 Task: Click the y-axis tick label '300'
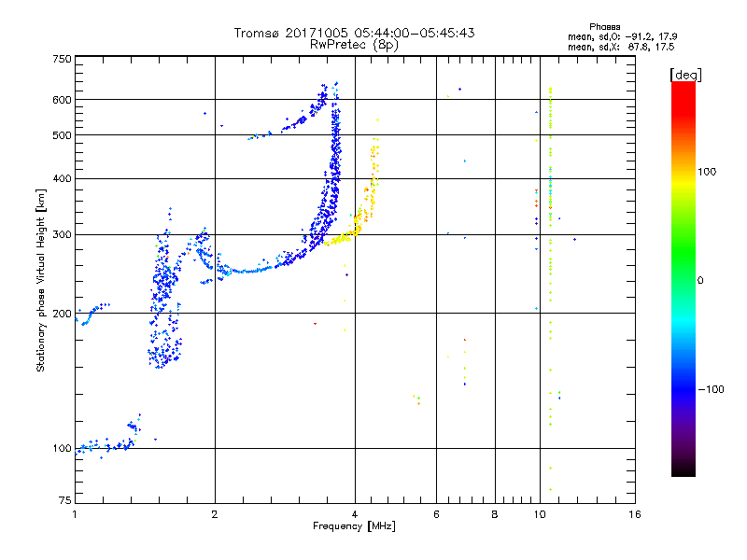coord(62,234)
